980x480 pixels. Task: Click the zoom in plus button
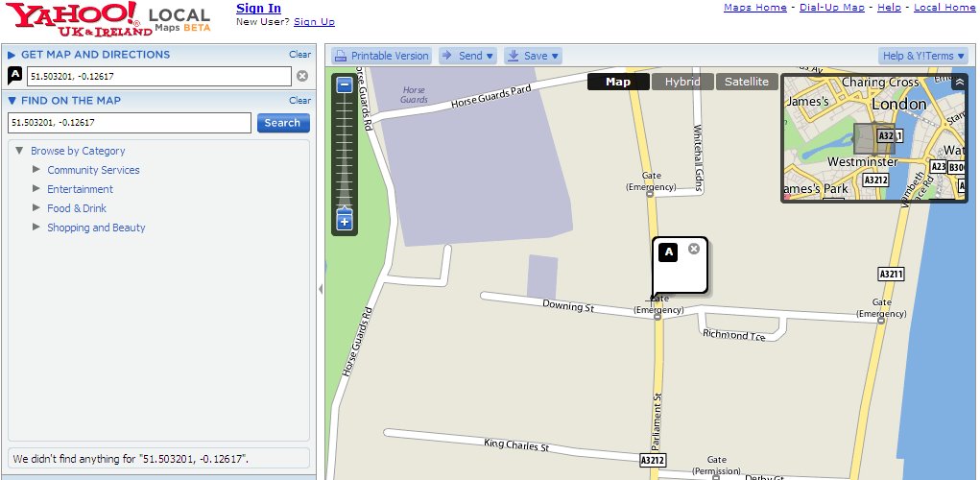(x=345, y=222)
